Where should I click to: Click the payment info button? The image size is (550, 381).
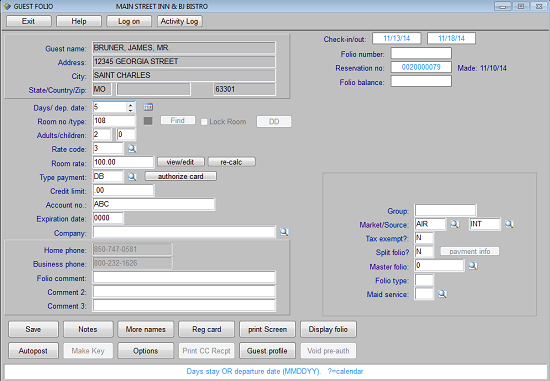coord(470,252)
